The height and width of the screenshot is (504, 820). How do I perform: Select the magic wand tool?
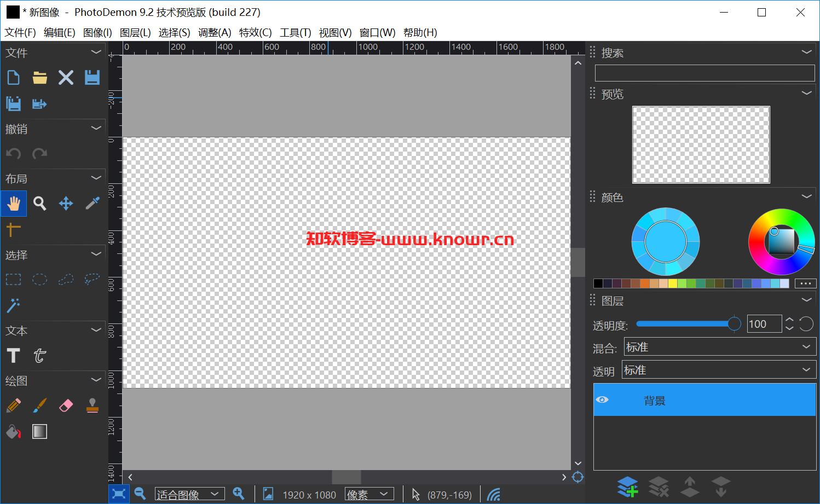click(13, 305)
